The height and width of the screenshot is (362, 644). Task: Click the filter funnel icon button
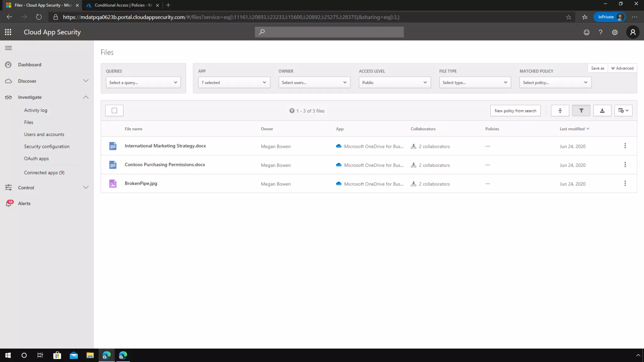581,111
